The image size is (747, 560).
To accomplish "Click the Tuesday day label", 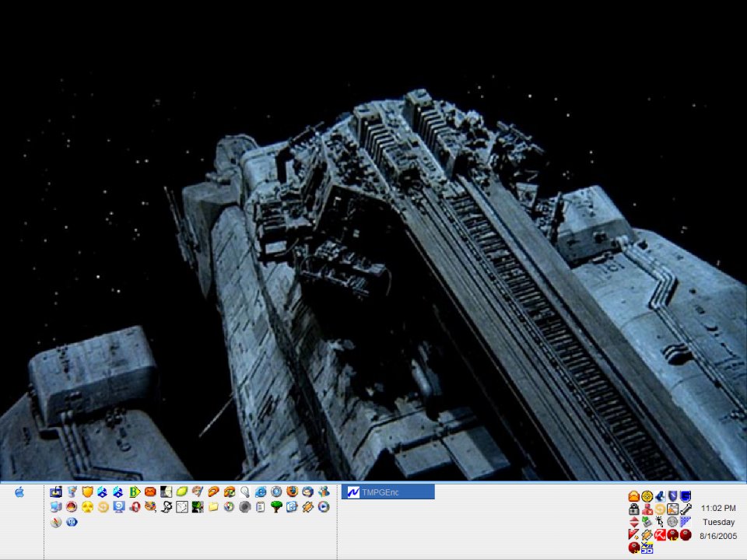I will (x=718, y=522).
